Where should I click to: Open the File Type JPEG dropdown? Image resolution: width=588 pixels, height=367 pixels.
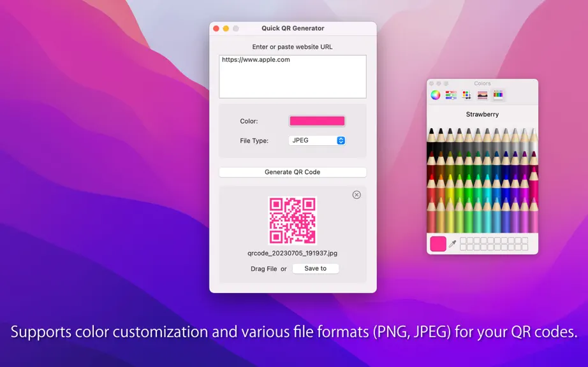click(x=317, y=140)
